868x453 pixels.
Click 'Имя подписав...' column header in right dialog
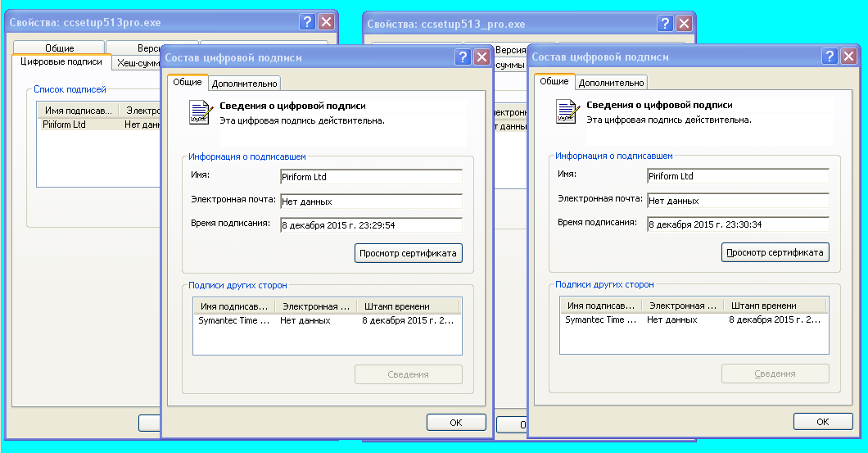(601, 305)
